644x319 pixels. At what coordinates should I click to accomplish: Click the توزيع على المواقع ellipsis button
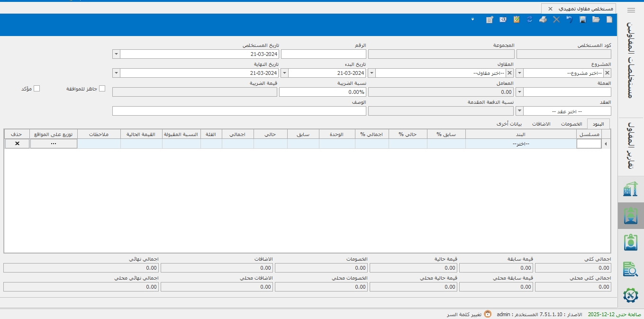tap(54, 144)
